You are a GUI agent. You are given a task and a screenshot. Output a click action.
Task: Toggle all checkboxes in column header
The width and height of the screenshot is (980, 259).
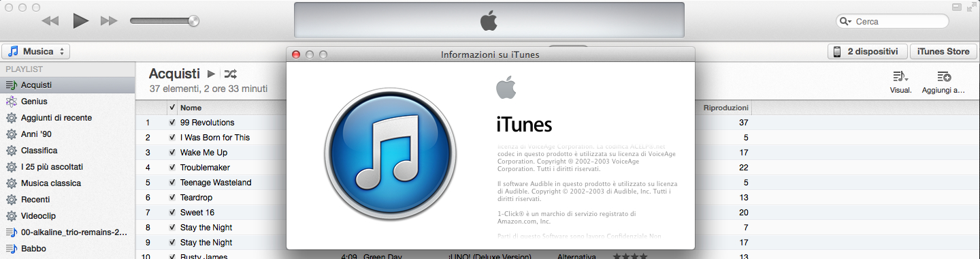point(172,108)
